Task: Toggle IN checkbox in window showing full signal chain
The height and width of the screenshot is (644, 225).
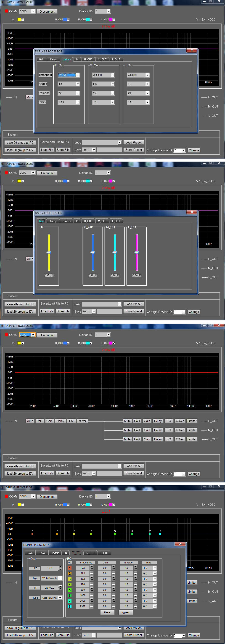Action: click(x=22, y=343)
